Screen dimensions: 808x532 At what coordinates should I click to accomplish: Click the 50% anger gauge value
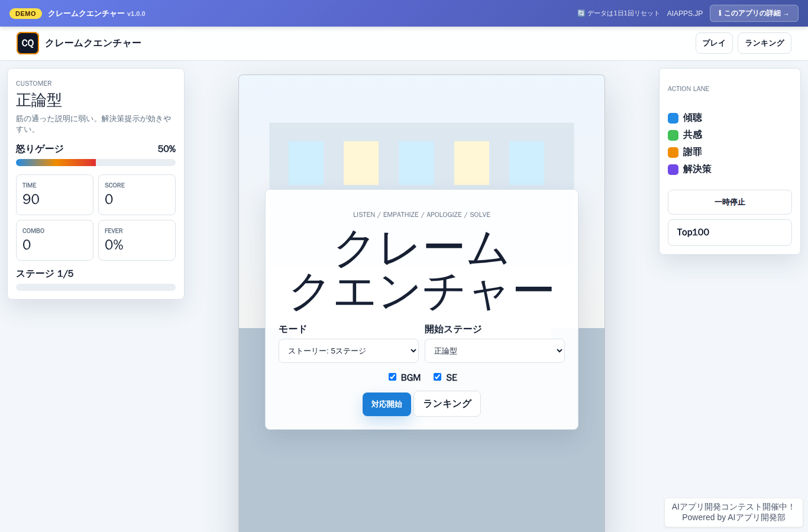pos(167,149)
